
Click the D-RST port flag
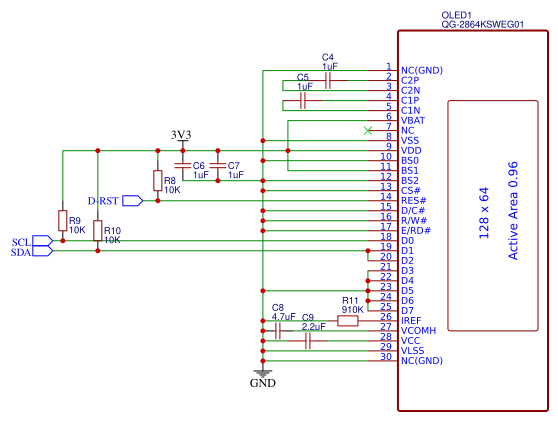click(x=133, y=201)
